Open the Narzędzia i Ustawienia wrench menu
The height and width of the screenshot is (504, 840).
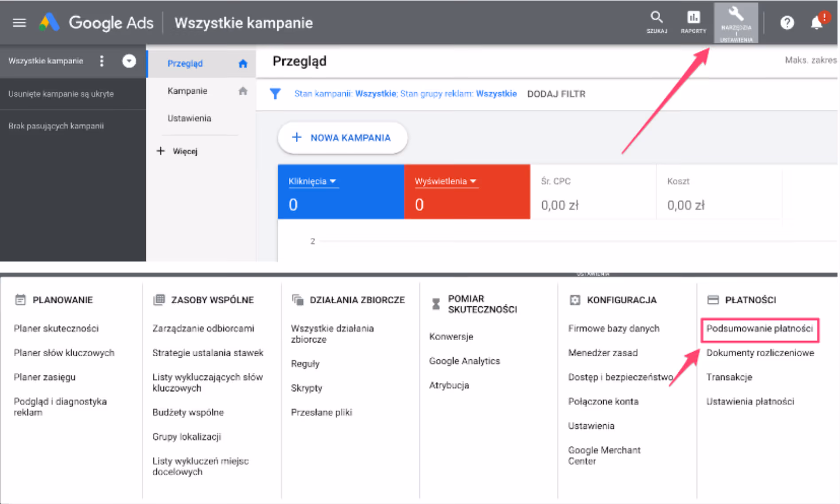(736, 22)
